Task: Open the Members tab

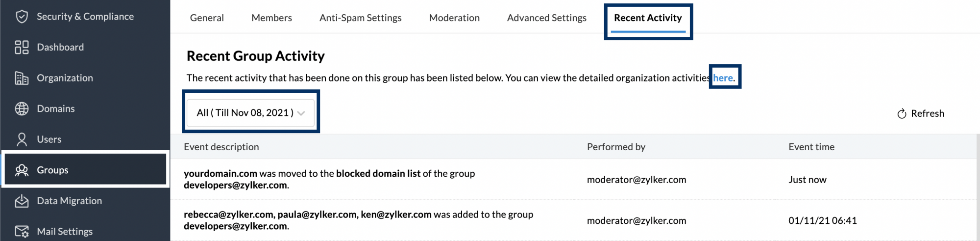Action: pos(271,18)
